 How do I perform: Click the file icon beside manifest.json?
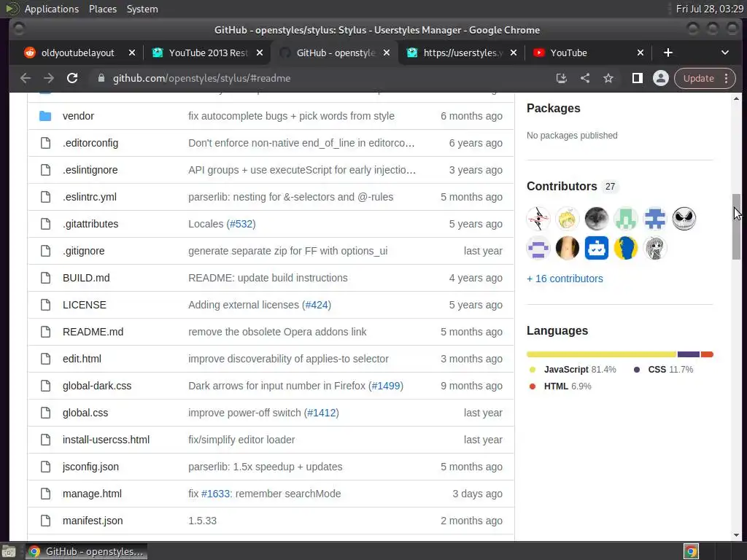[45, 521]
